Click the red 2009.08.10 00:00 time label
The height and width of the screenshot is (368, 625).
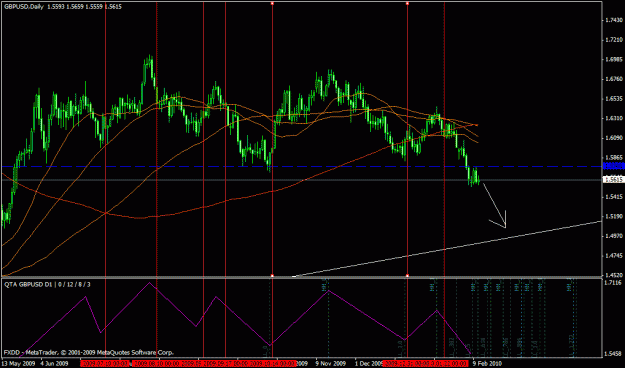click(x=156, y=364)
